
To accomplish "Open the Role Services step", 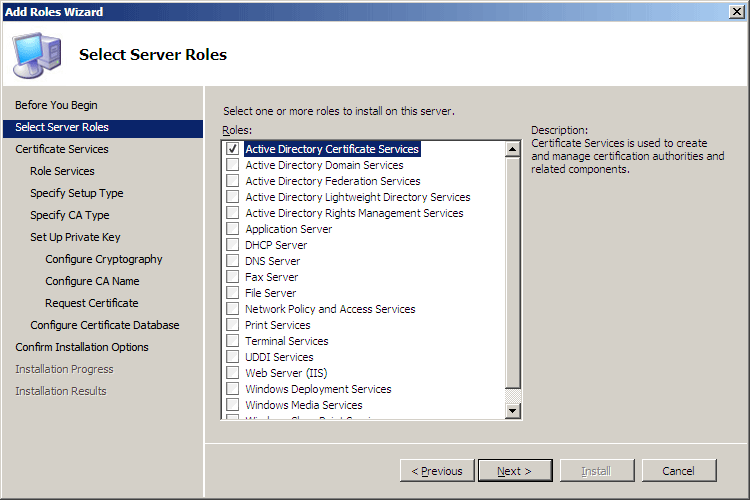I will coord(62,171).
